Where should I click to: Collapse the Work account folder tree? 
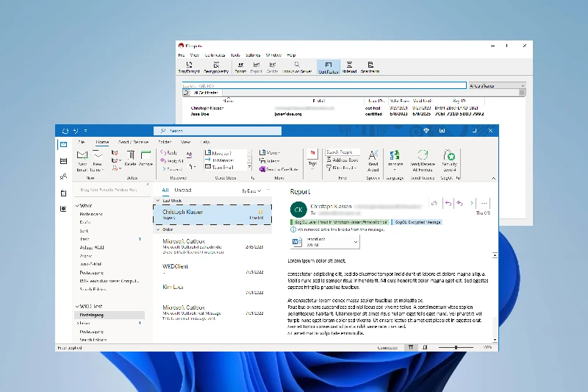pyautogui.click(x=77, y=206)
